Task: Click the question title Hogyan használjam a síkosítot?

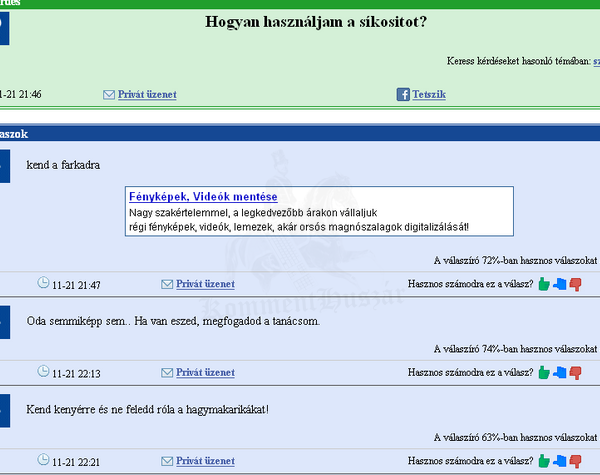Action: [x=316, y=22]
